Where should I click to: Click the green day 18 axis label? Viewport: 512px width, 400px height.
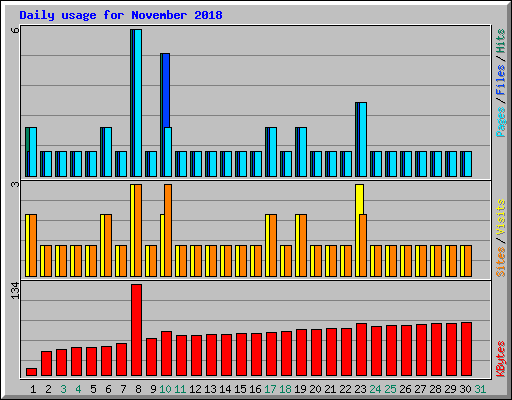(x=285, y=389)
